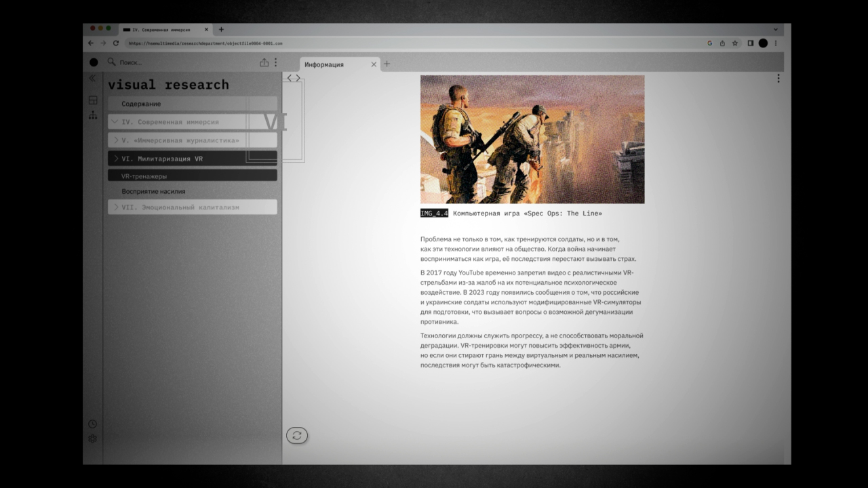
Task: Click the browser address bar URL
Action: 205,43
